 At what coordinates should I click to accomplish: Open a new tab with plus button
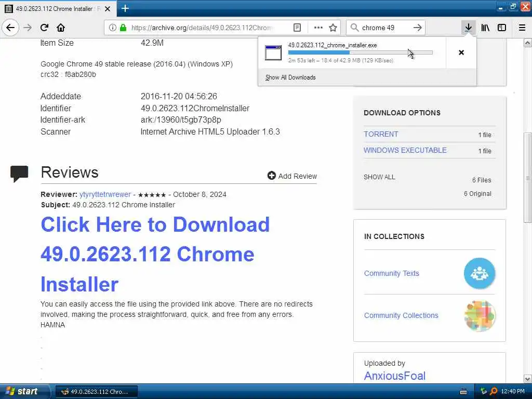coord(125,8)
